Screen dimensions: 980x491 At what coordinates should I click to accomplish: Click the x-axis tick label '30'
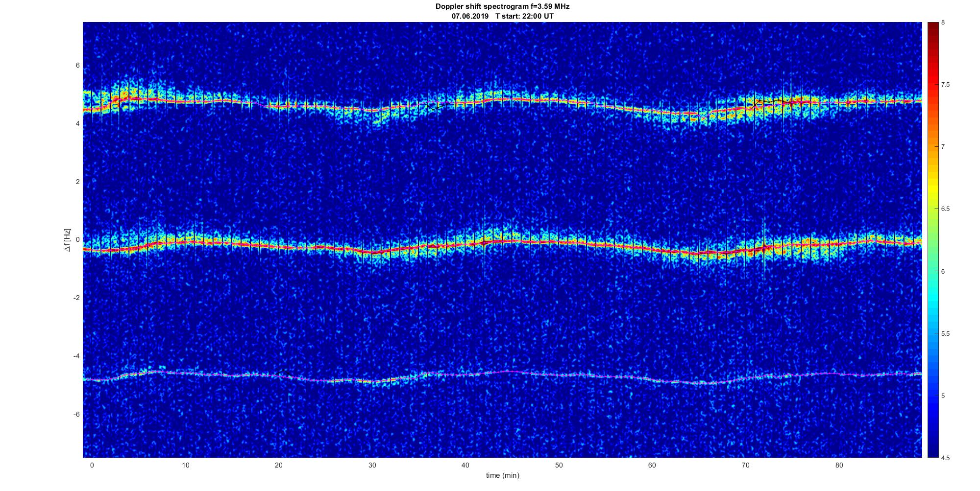[x=372, y=465]
